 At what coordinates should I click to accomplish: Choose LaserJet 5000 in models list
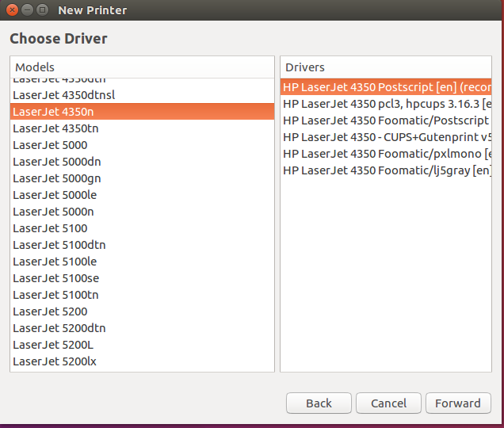click(142, 145)
